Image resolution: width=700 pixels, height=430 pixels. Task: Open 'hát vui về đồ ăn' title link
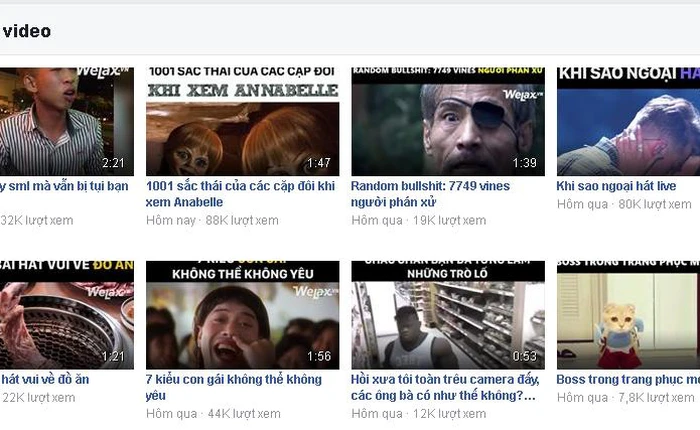click(x=45, y=379)
